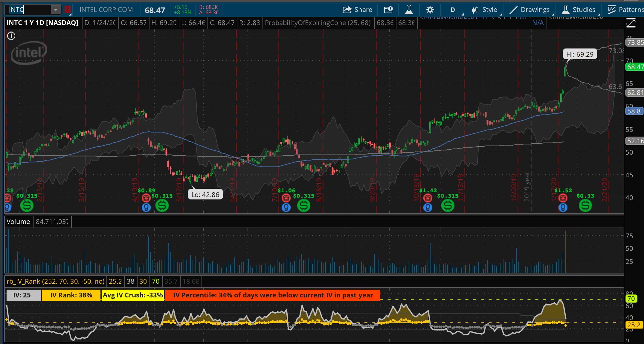Click dividend icon right of $1.06 earnings

click(x=304, y=205)
